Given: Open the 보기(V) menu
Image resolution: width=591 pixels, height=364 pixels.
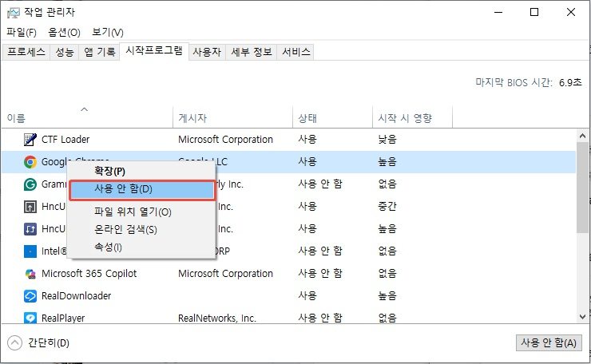Looking at the screenshot, I should 108,33.
